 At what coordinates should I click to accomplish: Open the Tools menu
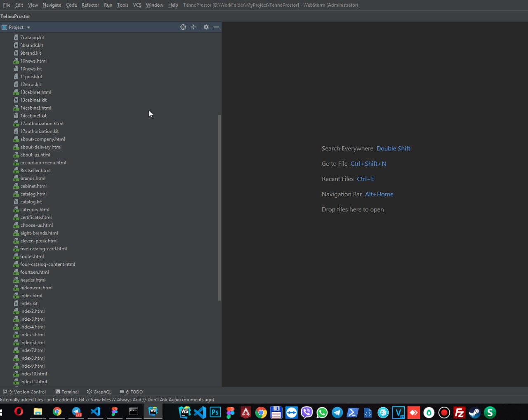pyautogui.click(x=123, y=5)
